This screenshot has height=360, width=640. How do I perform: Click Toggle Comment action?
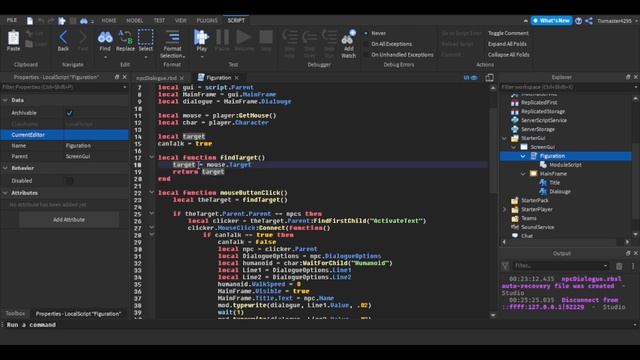click(508, 33)
